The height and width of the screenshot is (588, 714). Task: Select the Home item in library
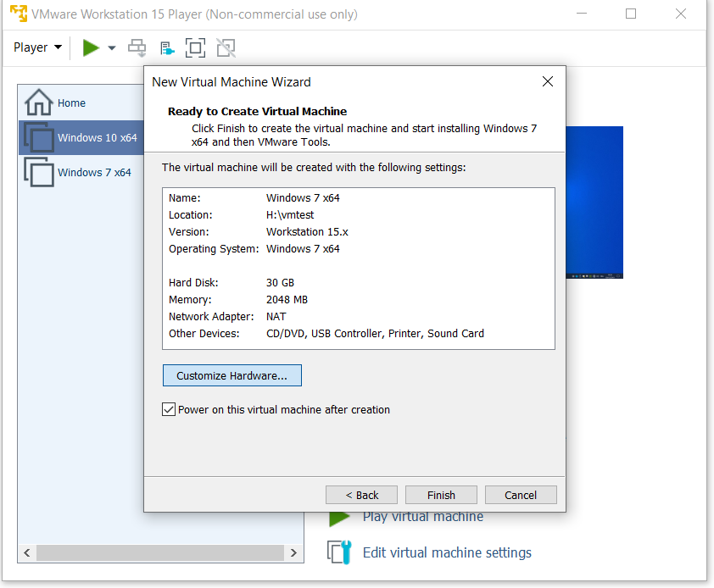click(x=81, y=103)
